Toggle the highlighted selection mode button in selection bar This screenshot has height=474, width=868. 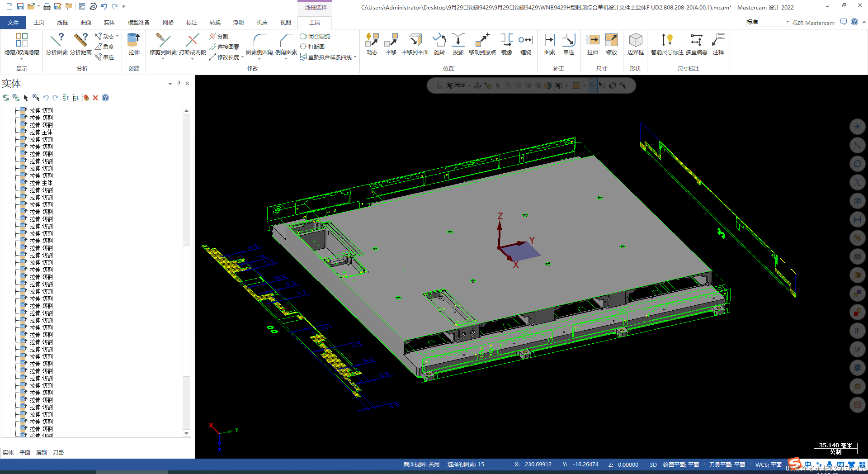[592, 85]
